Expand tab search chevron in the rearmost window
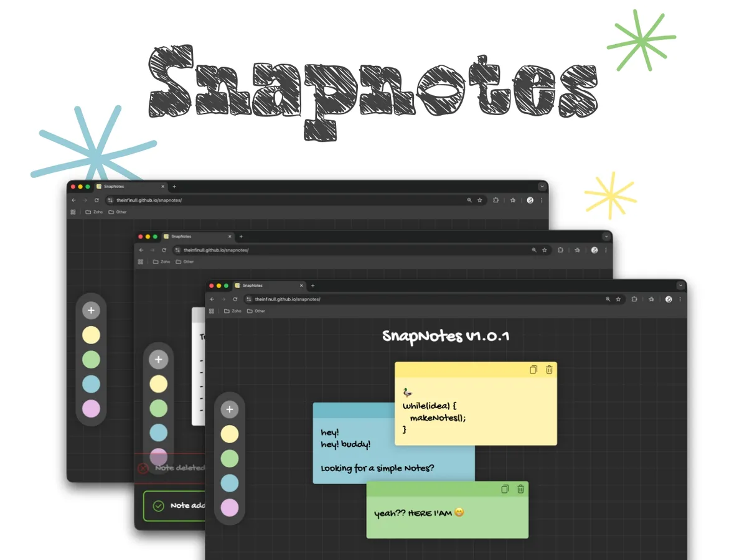Screen dimensions: 747x560 542,187
